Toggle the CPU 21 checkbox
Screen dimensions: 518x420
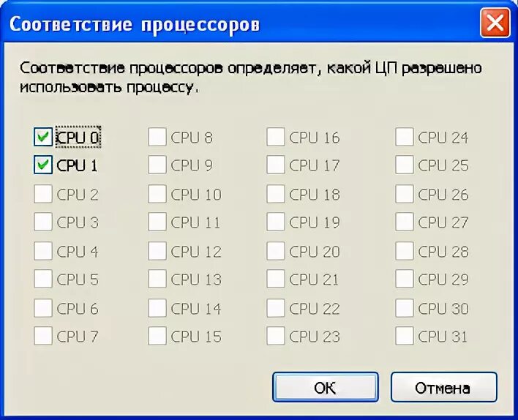[x=275, y=280]
